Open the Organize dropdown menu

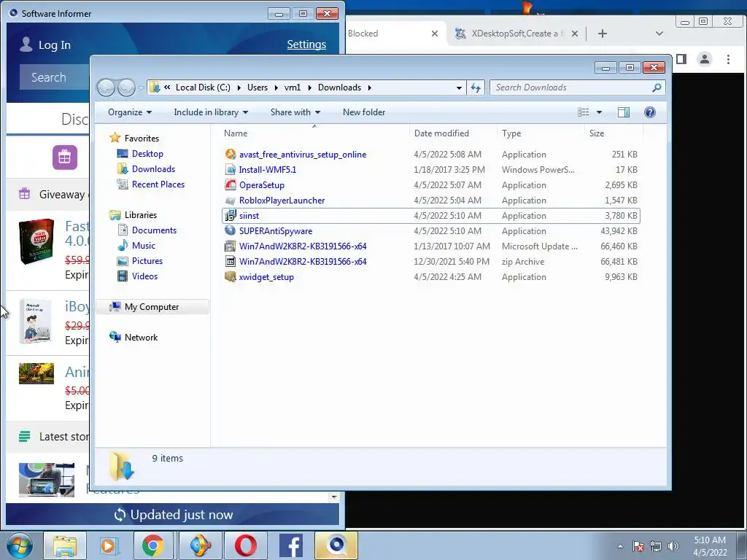point(130,112)
